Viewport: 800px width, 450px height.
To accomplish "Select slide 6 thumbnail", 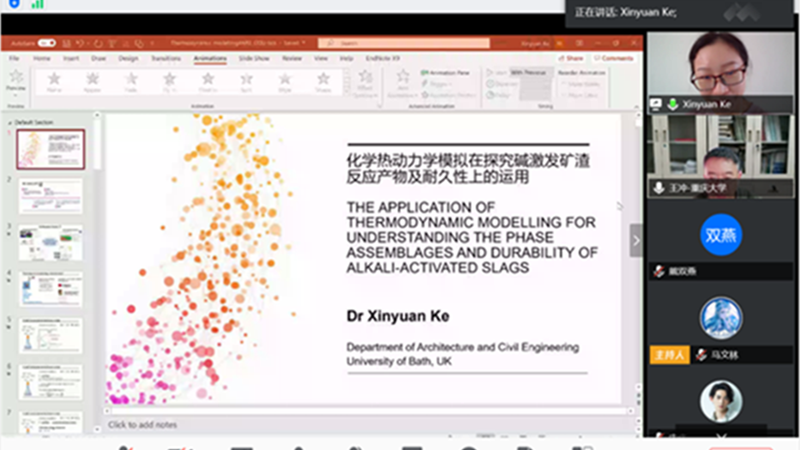I will tap(51, 382).
